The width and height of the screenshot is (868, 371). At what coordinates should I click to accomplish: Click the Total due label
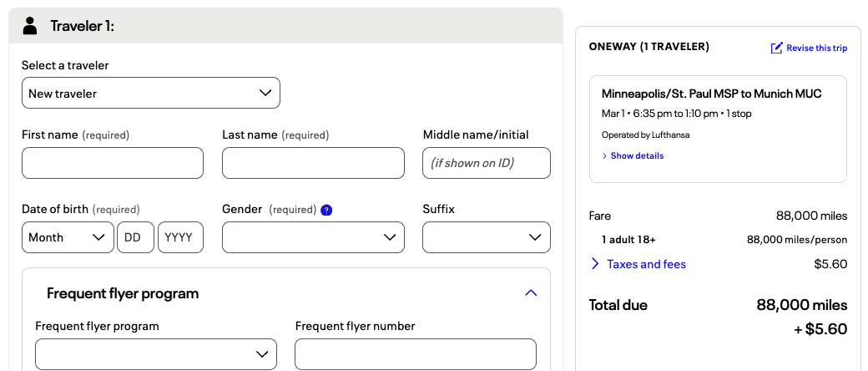tap(618, 305)
